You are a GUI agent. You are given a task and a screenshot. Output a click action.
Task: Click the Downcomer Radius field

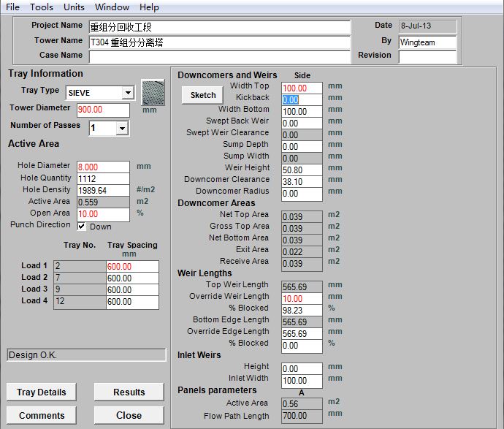point(302,194)
